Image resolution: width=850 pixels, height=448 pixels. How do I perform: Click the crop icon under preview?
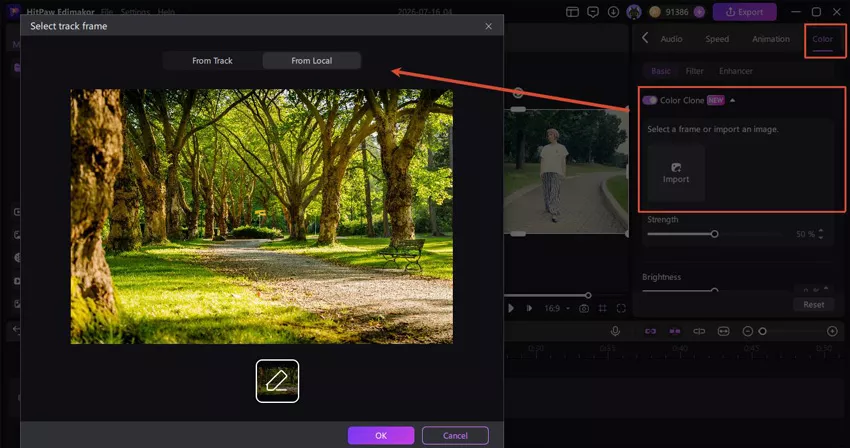click(602, 309)
